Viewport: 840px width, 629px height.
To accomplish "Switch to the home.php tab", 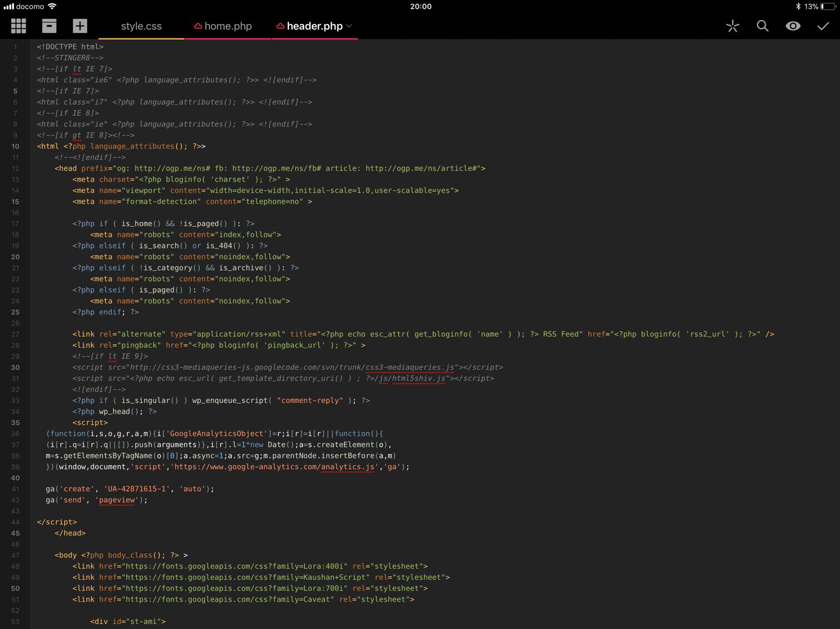I will pyautogui.click(x=228, y=26).
